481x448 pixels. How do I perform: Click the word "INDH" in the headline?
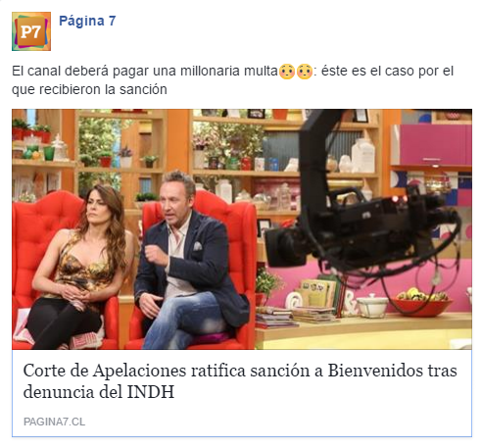pos(151,391)
